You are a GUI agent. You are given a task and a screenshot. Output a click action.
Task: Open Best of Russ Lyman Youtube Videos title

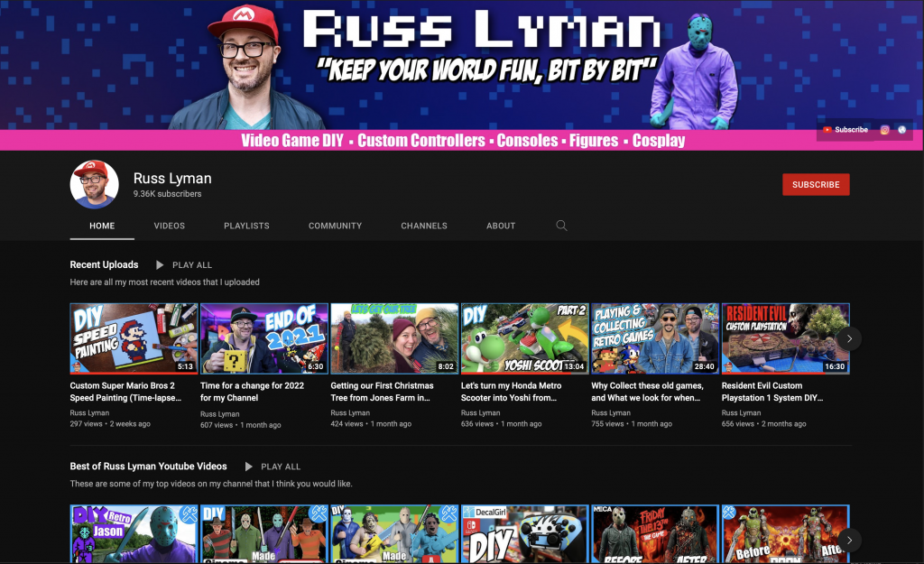149,467
